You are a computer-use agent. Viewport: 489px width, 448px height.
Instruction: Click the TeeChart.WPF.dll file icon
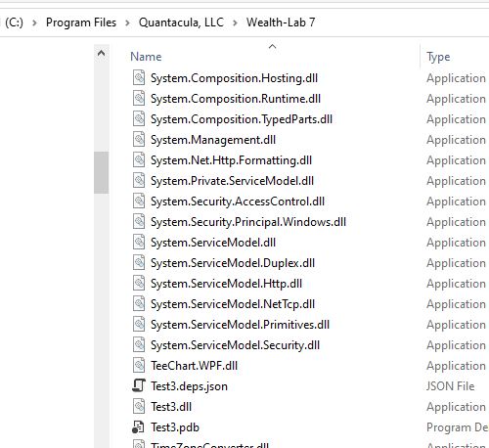(139, 366)
